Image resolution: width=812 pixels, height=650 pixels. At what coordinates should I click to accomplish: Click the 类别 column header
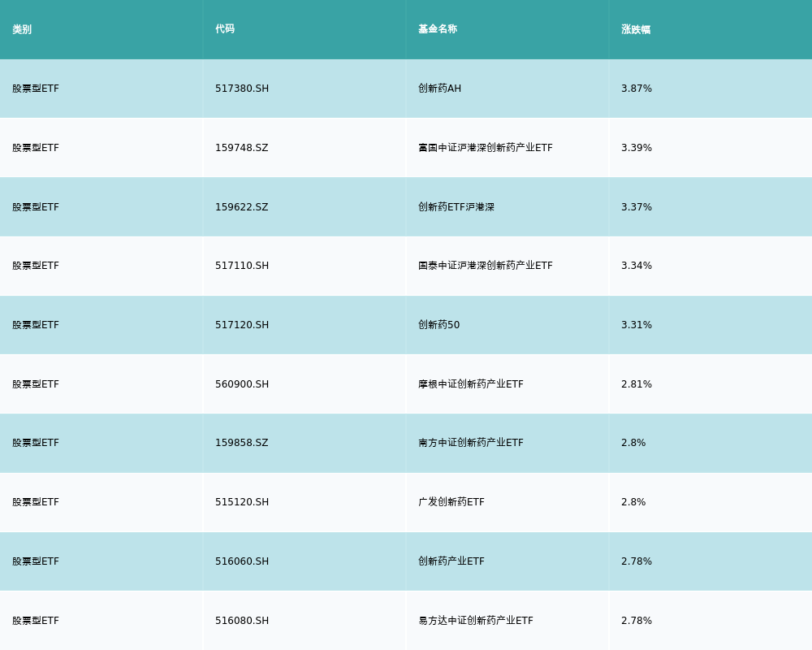pyautogui.click(x=22, y=29)
